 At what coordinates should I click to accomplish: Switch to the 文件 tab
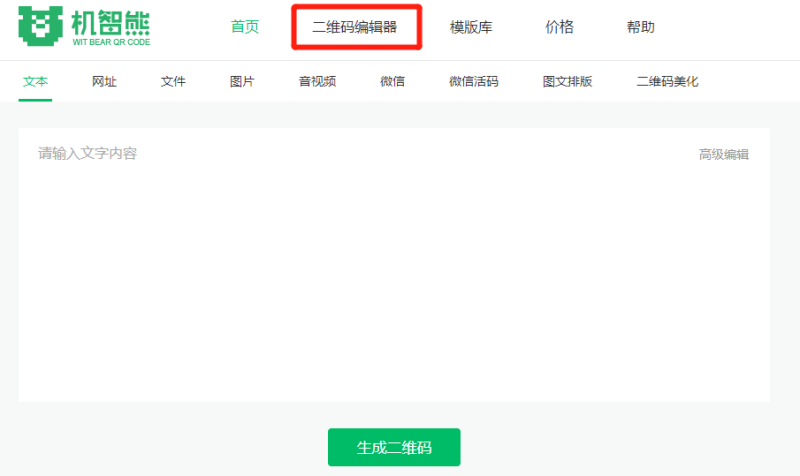point(173,82)
